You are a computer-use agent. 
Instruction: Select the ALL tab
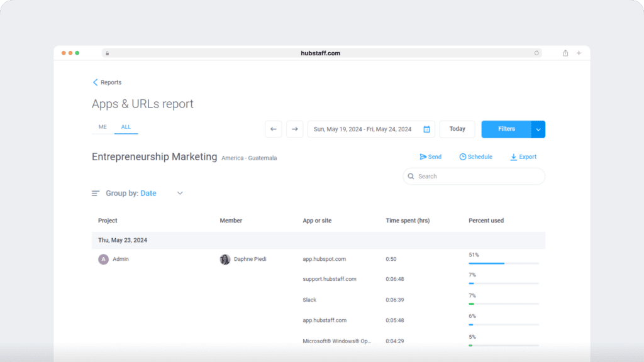click(x=126, y=126)
